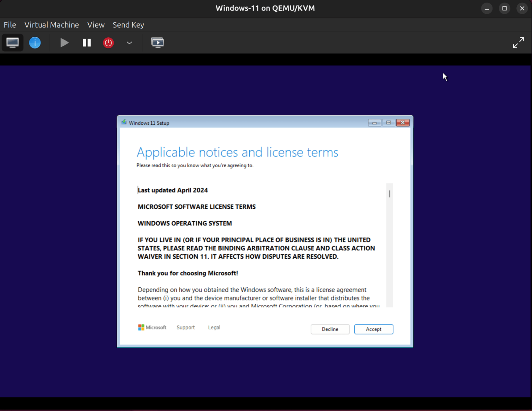
Task: Open the Virtual Machine menu
Action: [51, 25]
